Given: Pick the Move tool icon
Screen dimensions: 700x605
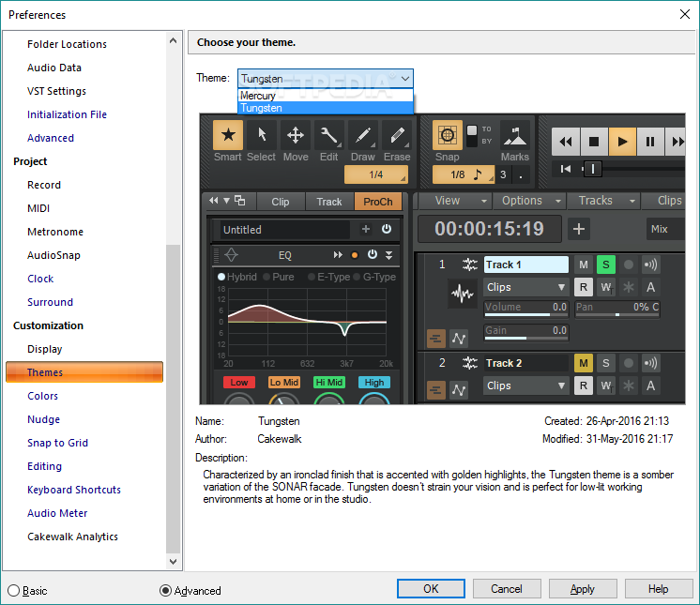Looking at the screenshot, I should pyautogui.click(x=296, y=134).
